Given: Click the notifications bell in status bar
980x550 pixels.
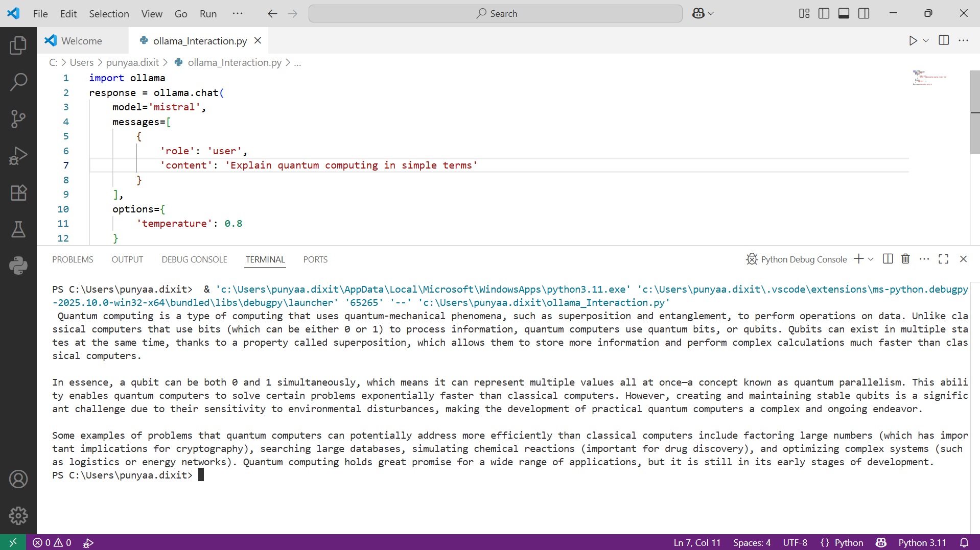Looking at the screenshot, I should pyautogui.click(x=964, y=542).
